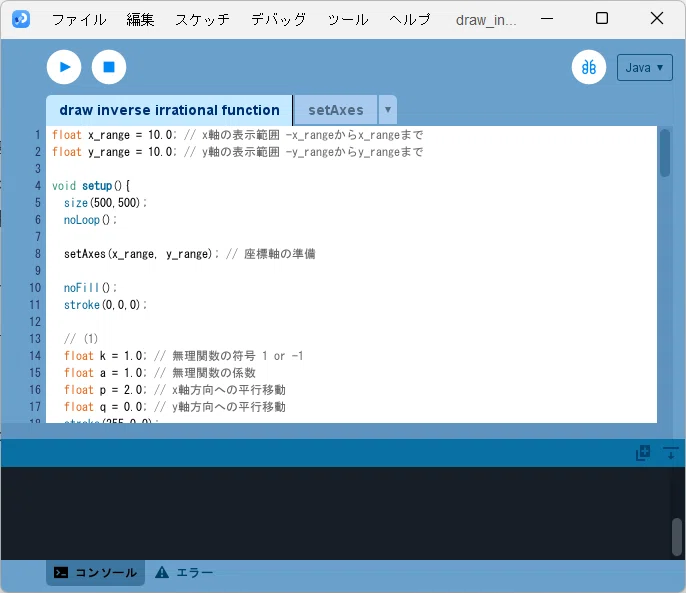686x593 pixels.
Task: Click the 'float q = 0.0;' line
Action: point(105,407)
